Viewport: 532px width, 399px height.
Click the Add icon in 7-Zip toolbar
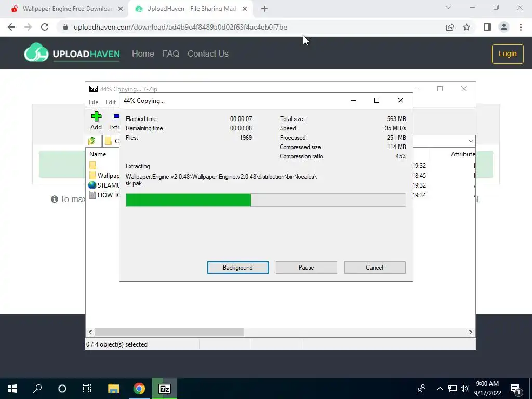click(x=96, y=121)
